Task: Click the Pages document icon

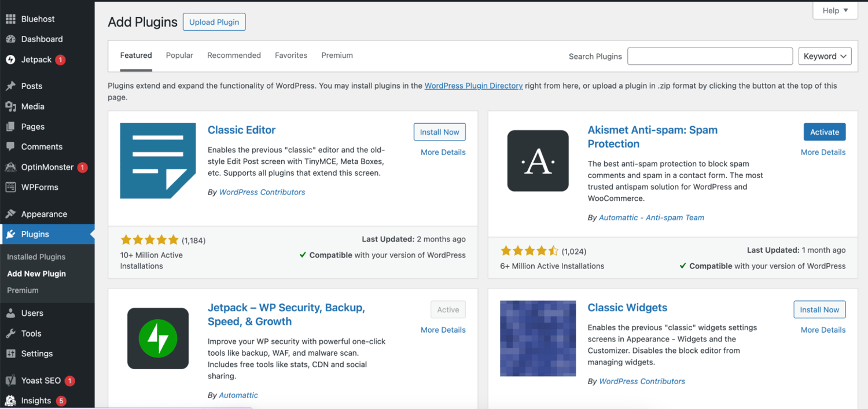Action: coord(10,127)
